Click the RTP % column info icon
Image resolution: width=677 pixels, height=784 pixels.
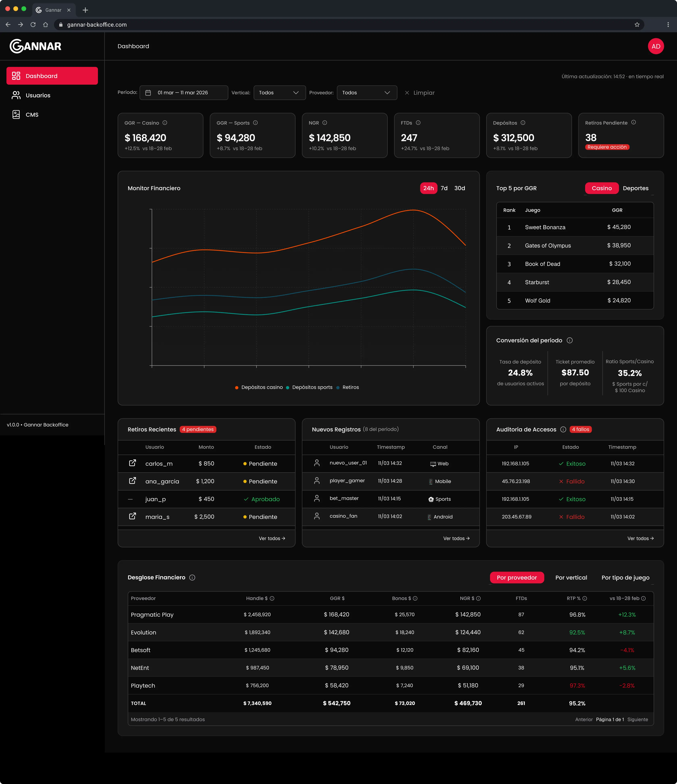pos(584,598)
